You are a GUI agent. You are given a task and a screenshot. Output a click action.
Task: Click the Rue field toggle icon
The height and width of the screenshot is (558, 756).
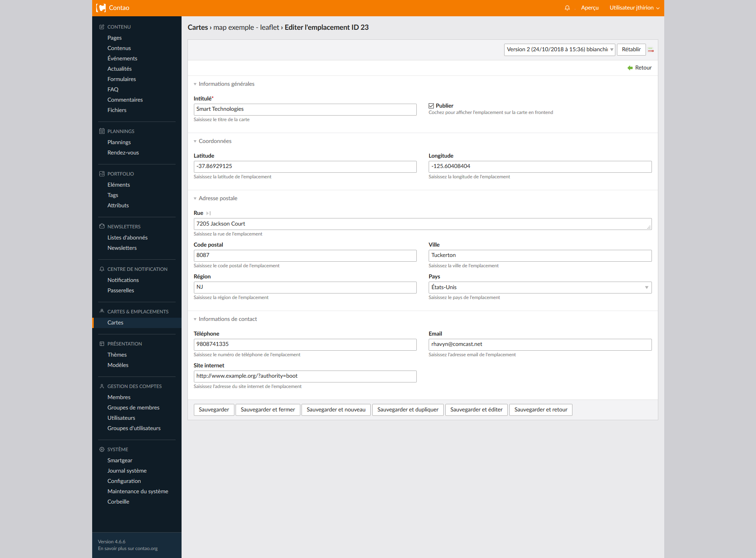(x=209, y=213)
